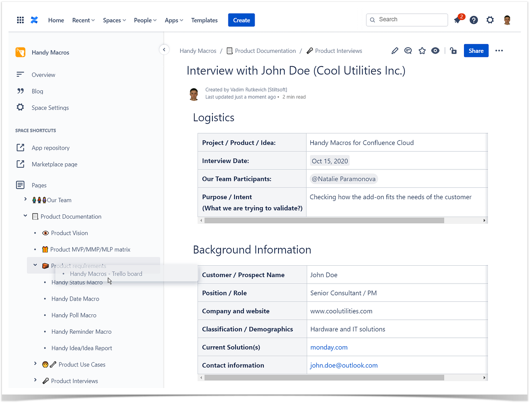Open the more actions ellipsis menu
Viewport: 532px width, 404px height.
499,51
